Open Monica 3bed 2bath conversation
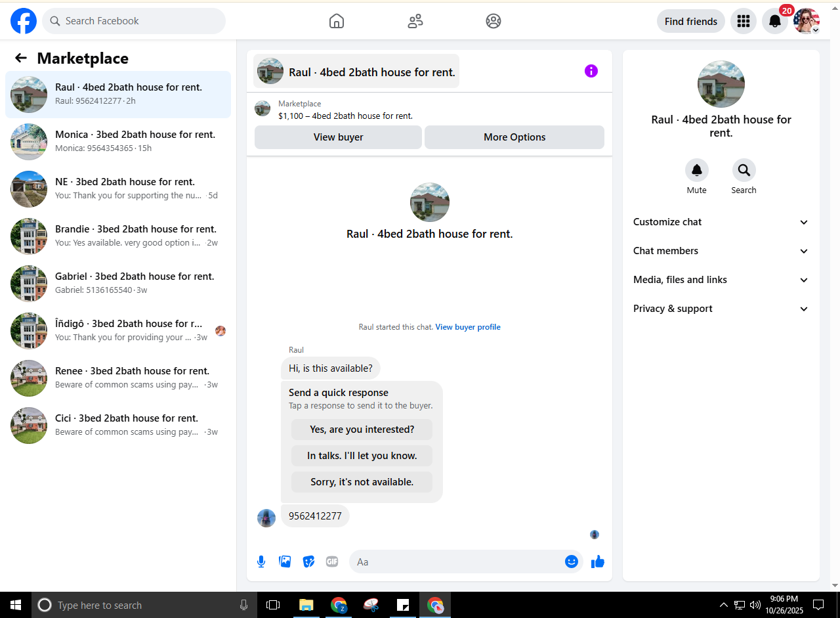Screen dimensions: 840x618 (118, 142)
